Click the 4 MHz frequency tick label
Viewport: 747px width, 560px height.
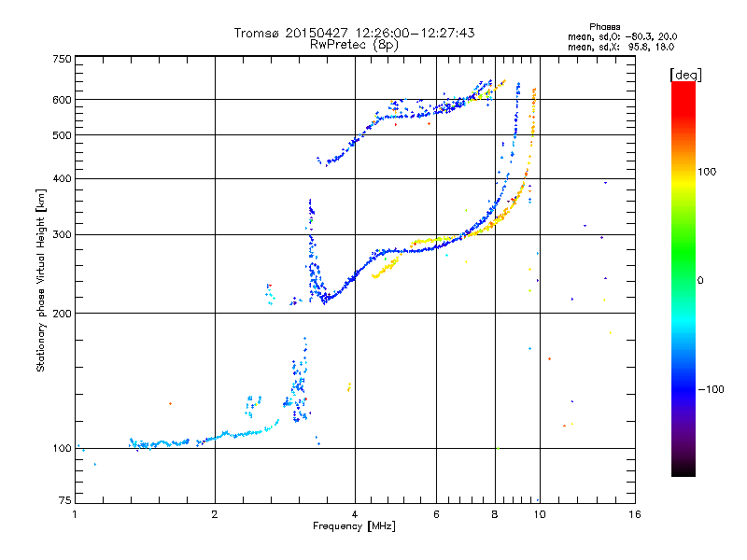pyautogui.click(x=355, y=514)
